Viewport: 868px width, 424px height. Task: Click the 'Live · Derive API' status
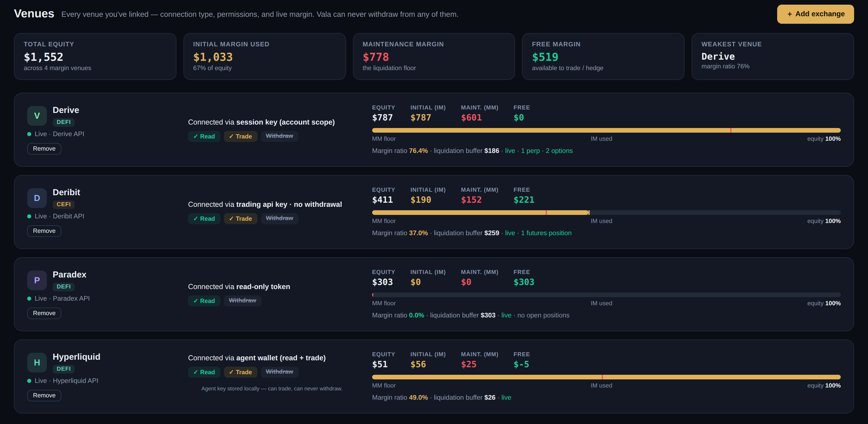56,134
